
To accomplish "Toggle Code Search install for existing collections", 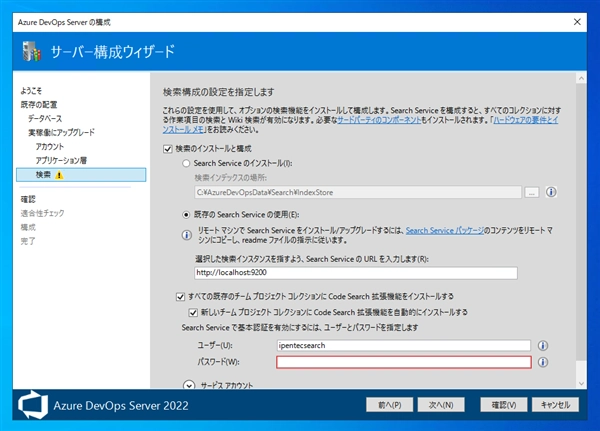I will point(180,297).
